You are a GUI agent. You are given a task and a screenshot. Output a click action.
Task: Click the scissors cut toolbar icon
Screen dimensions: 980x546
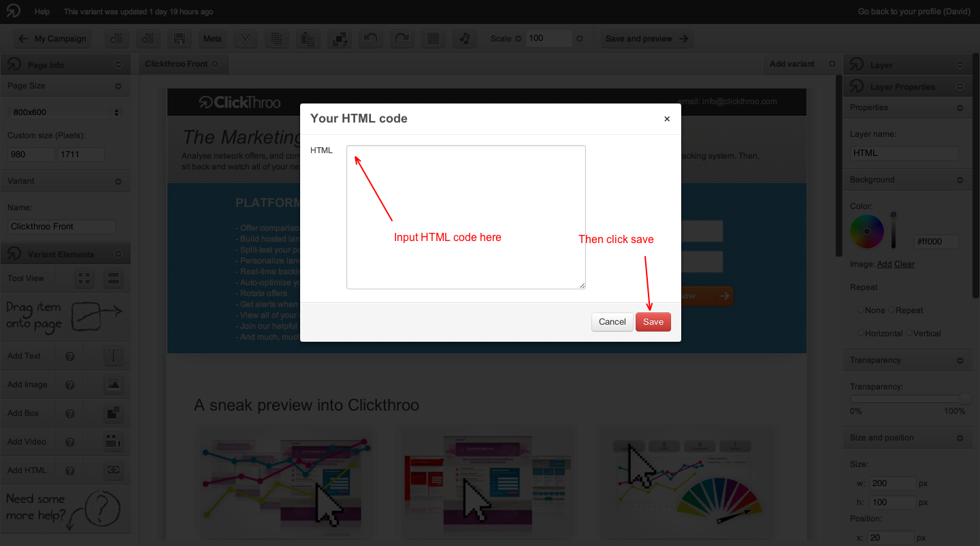pos(245,38)
